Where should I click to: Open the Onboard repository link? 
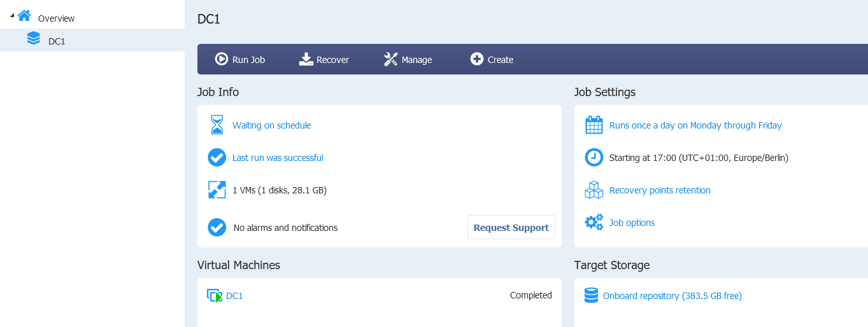[x=672, y=296]
